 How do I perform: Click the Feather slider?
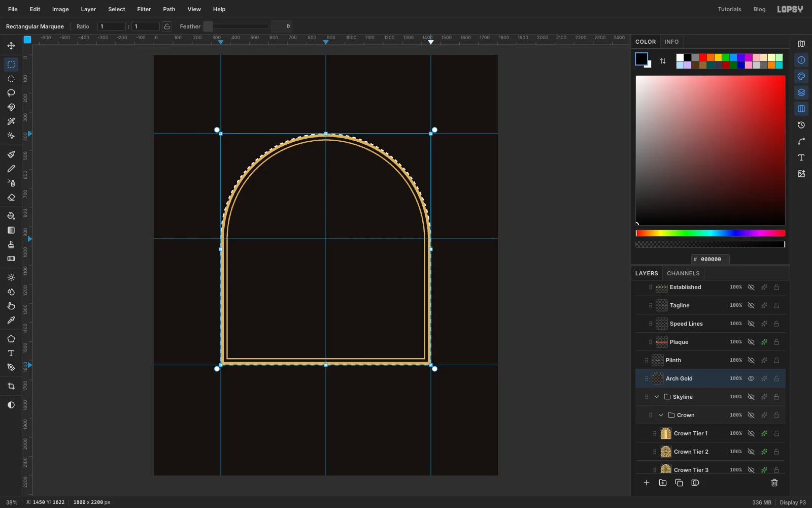[x=236, y=26]
